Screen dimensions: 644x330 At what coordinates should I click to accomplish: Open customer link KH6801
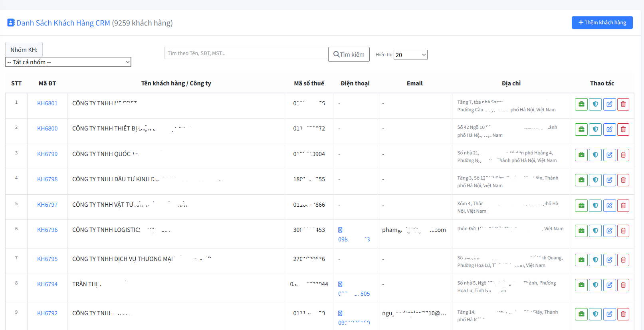tap(48, 103)
